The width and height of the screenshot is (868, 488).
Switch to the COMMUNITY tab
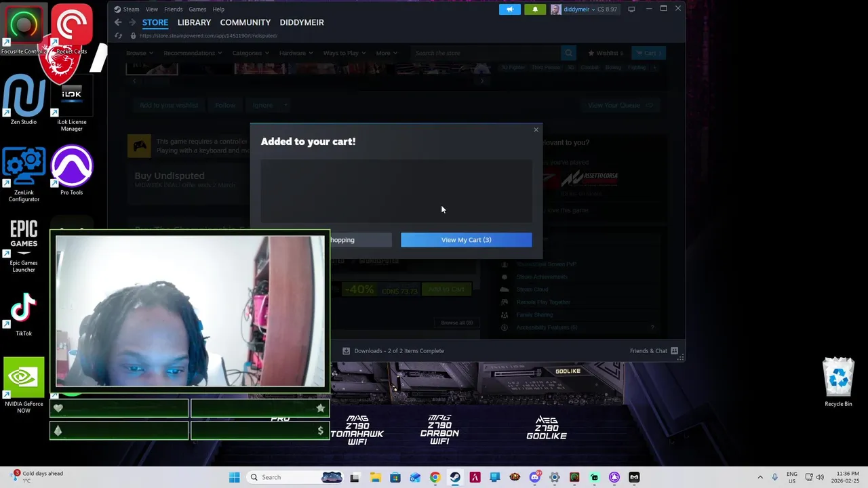[245, 22]
